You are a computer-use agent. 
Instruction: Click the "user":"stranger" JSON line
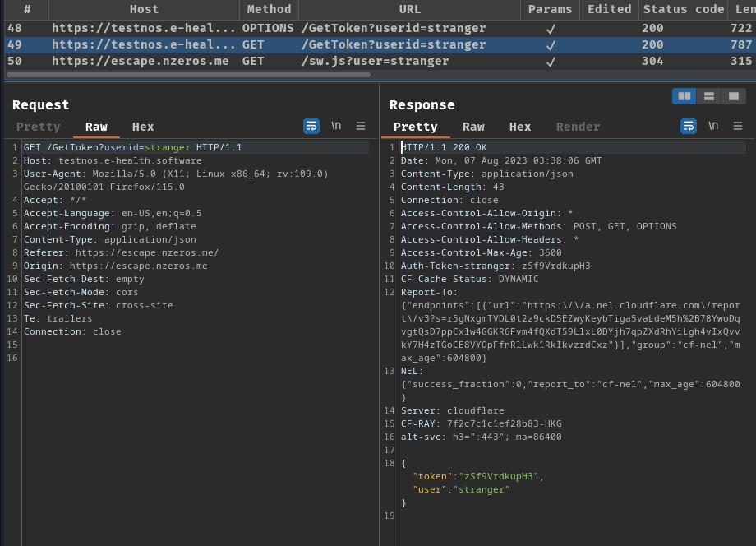tap(461, 489)
